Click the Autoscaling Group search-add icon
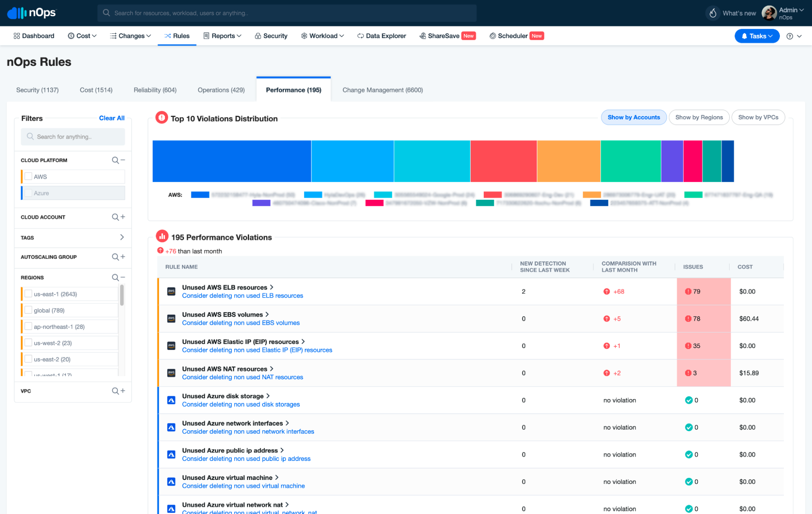 (x=118, y=257)
